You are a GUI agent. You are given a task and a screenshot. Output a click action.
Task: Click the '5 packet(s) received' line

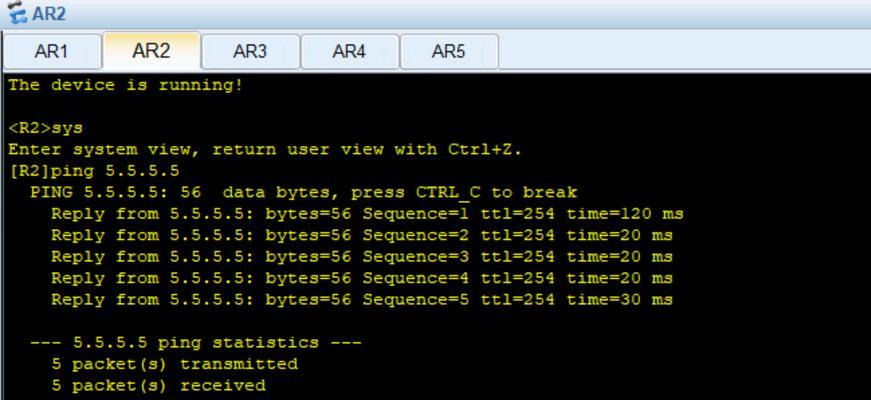coord(158,386)
